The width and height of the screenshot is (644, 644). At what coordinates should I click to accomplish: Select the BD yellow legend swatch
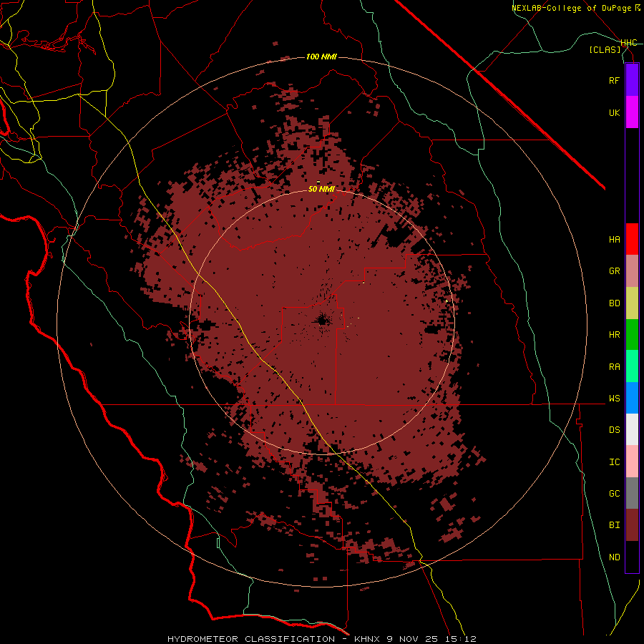(x=632, y=303)
